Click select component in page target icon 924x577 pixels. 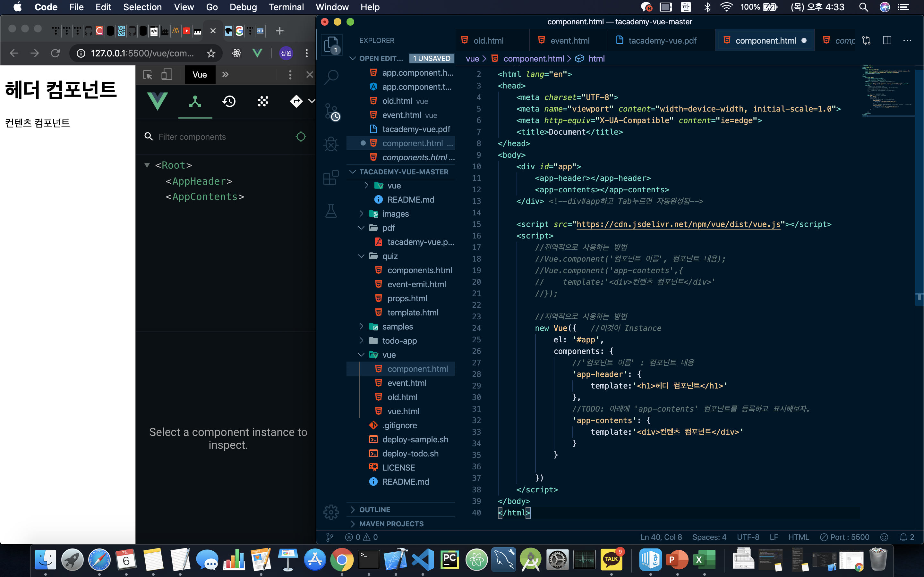(301, 137)
